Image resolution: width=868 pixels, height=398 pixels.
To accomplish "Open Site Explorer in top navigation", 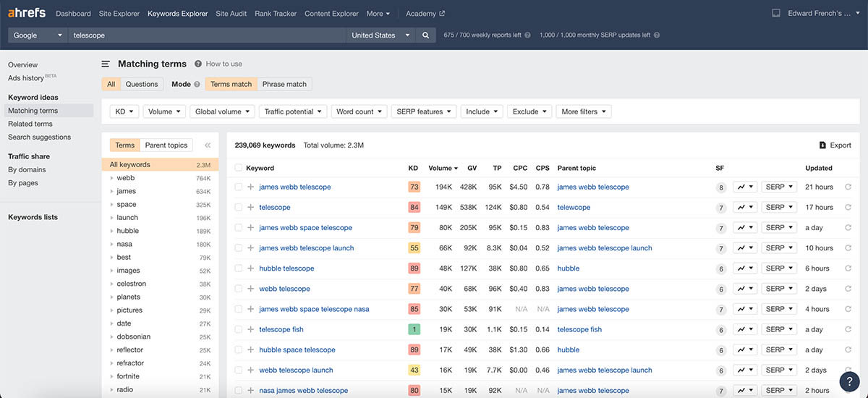I will 119,14.
